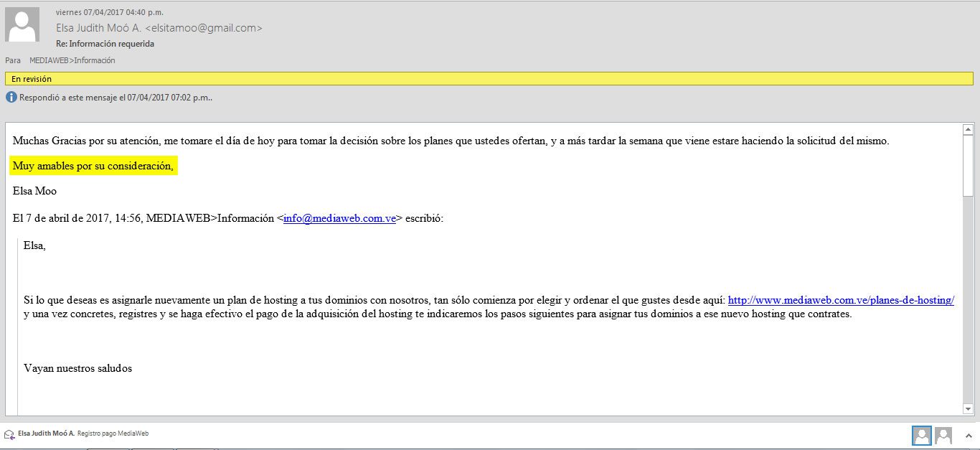Click the date 'viernes 07/04/2017 04:40 p.m.'
The height and width of the screenshot is (450, 980).
(109, 12)
